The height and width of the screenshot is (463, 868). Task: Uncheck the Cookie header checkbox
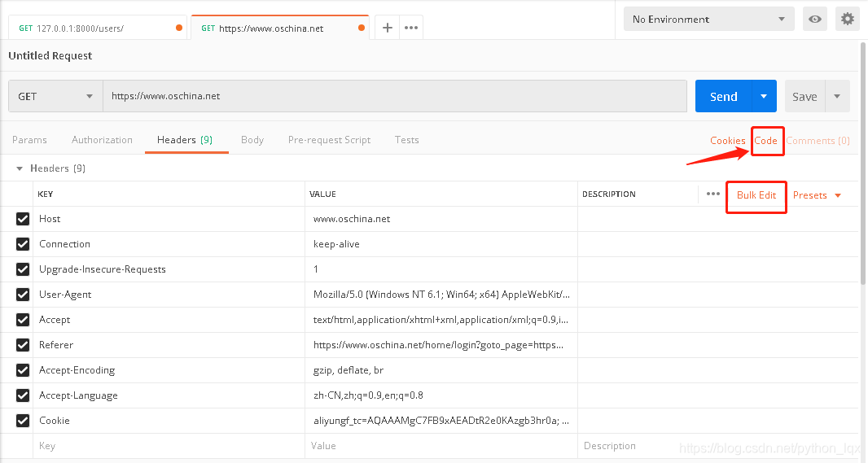(x=23, y=421)
